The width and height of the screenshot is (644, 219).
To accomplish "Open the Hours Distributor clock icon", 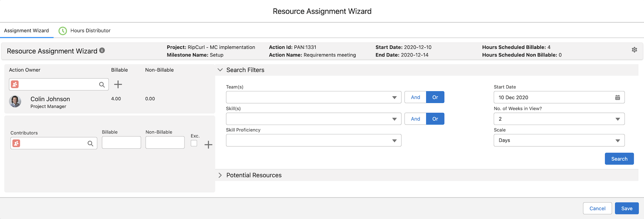I will click(x=63, y=31).
